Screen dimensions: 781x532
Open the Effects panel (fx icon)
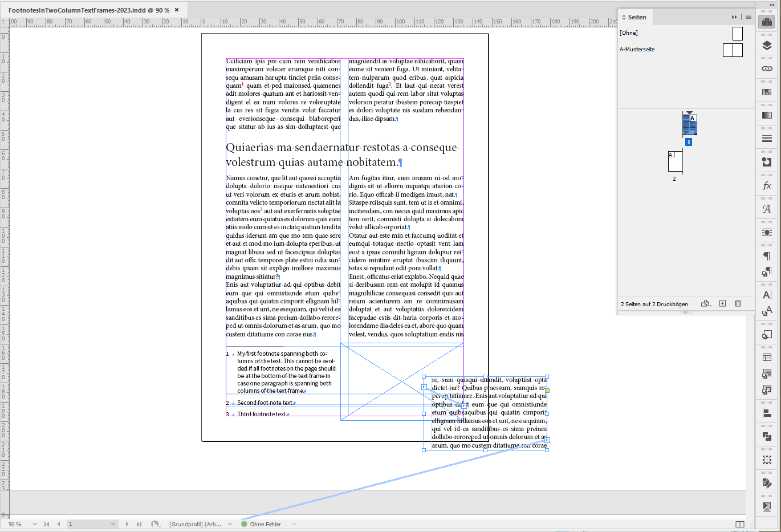(x=767, y=185)
